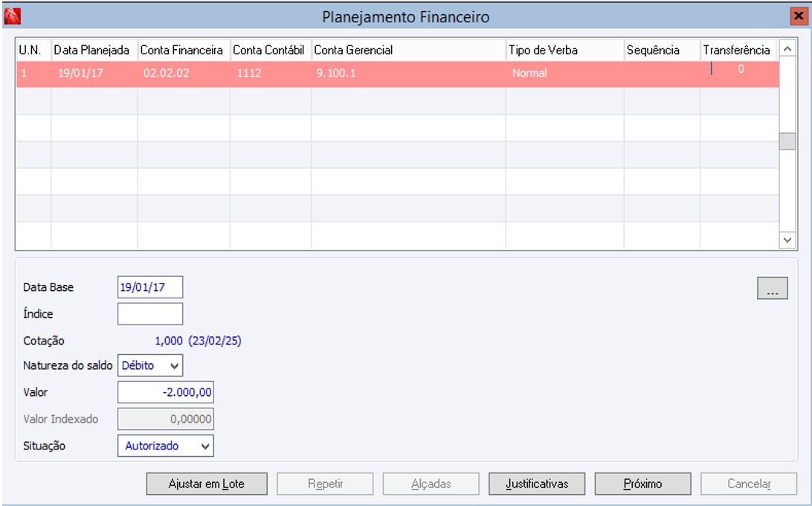This screenshot has height=506, width=812.
Task: Focus the Índice input field
Action: click(x=150, y=314)
